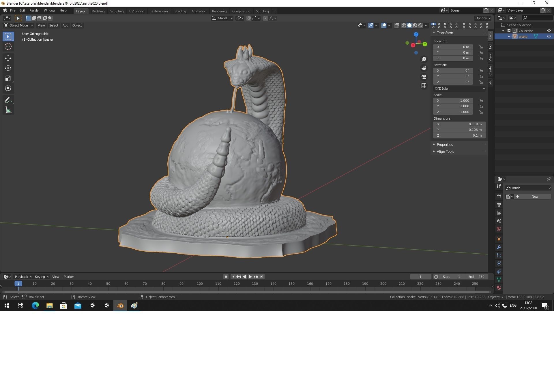The height and width of the screenshot is (392, 554).
Task: Open the Particles properties tab icon
Action: (x=499, y=255)
